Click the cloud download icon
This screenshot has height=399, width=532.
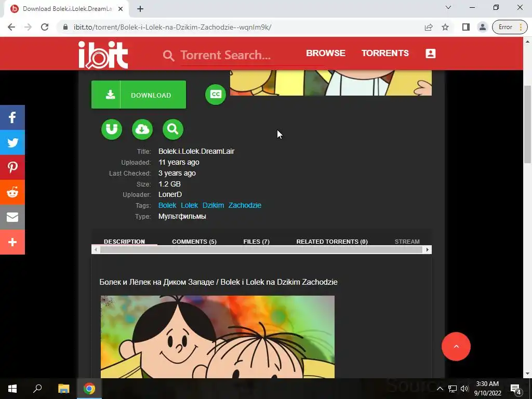[142, 129]
